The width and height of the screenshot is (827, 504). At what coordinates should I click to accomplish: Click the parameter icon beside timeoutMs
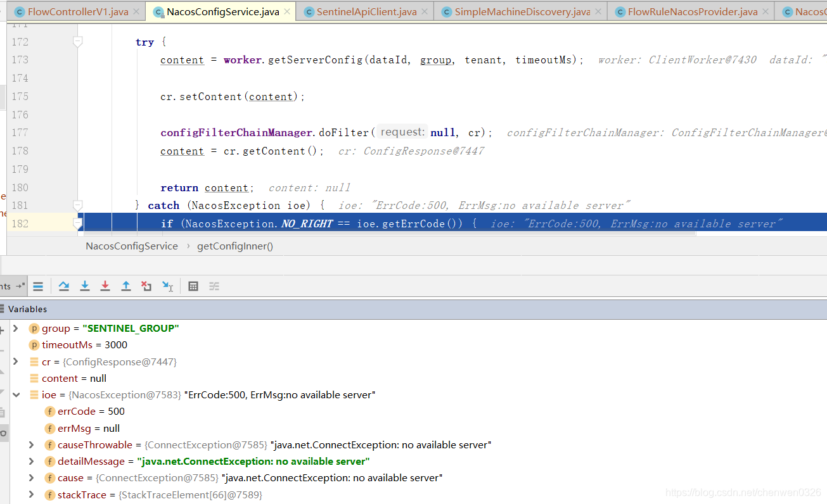point(34,345)
